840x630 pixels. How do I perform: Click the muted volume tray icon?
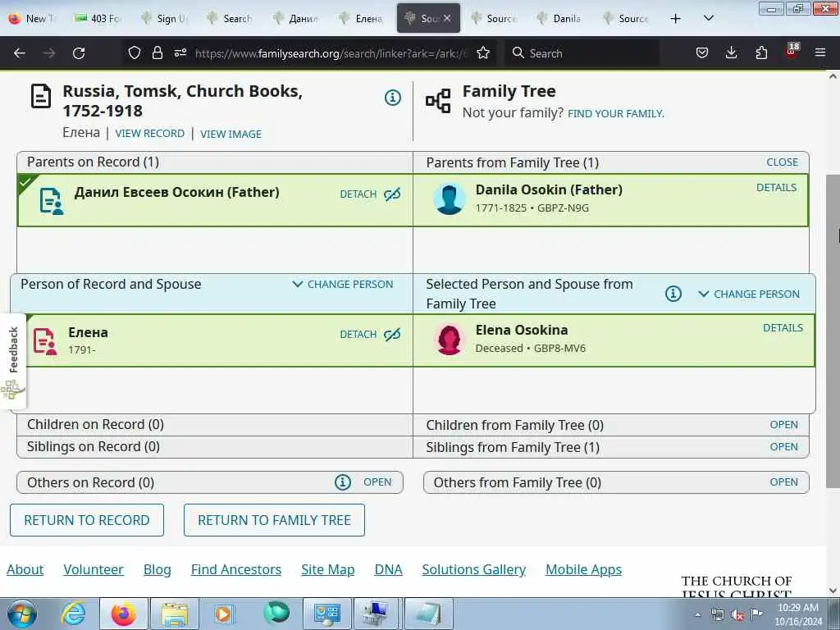pyautogui.click(x=737, y=615)
